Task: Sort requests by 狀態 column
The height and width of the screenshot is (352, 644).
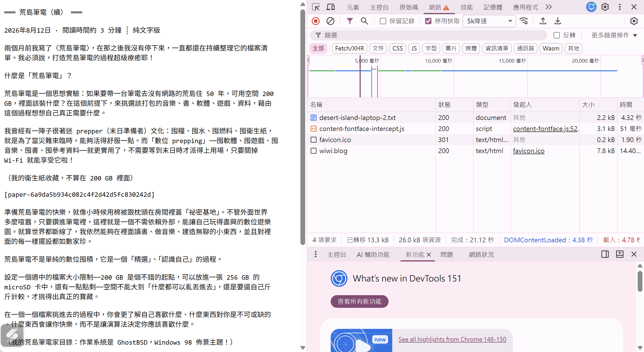Action: pos(454,105)
